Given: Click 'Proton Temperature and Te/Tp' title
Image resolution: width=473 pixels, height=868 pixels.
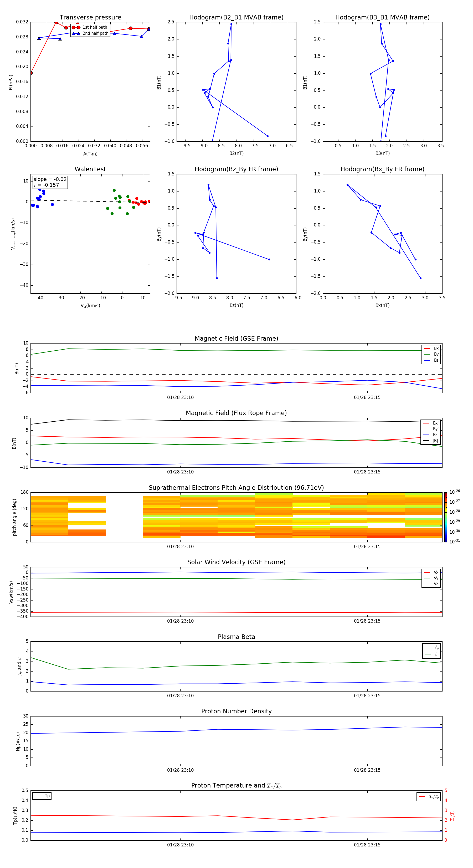Looking at the screenshot, I should tap(236, 786).
